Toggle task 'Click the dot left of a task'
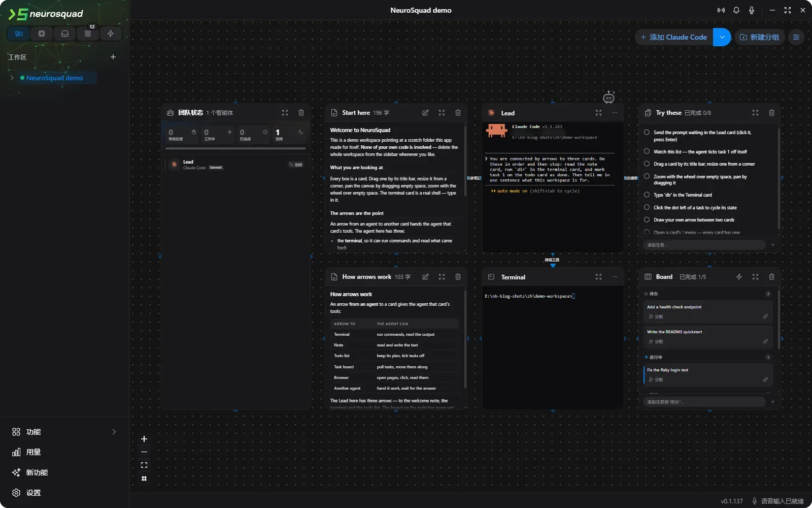 (647, 207)
